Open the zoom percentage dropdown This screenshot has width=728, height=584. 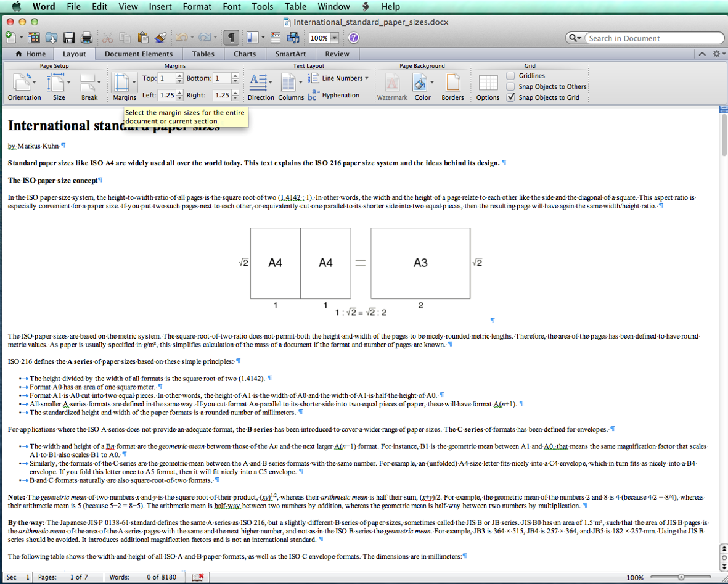pyautogui.click(x=335, y=38)
